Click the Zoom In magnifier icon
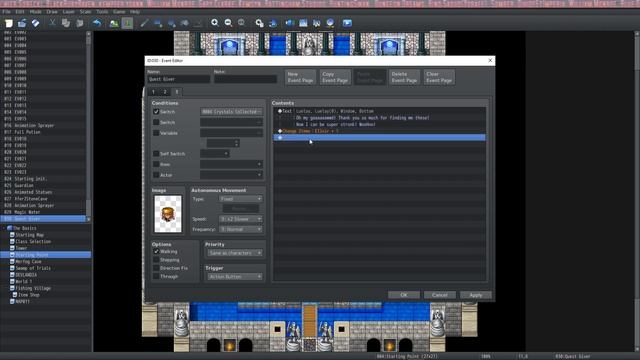The image size is (640, 360). pos(215,23)
